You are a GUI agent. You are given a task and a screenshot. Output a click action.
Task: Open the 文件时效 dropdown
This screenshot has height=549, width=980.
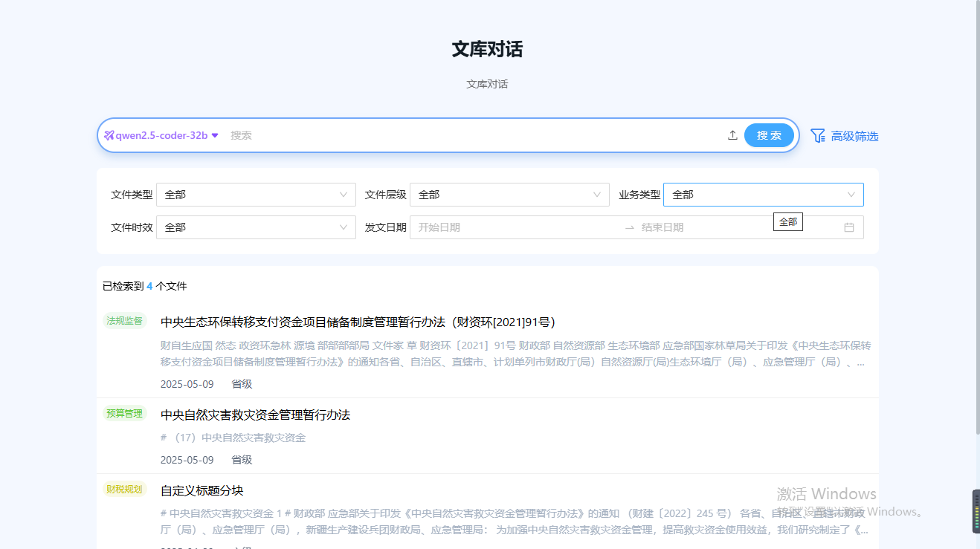(256, 227)
